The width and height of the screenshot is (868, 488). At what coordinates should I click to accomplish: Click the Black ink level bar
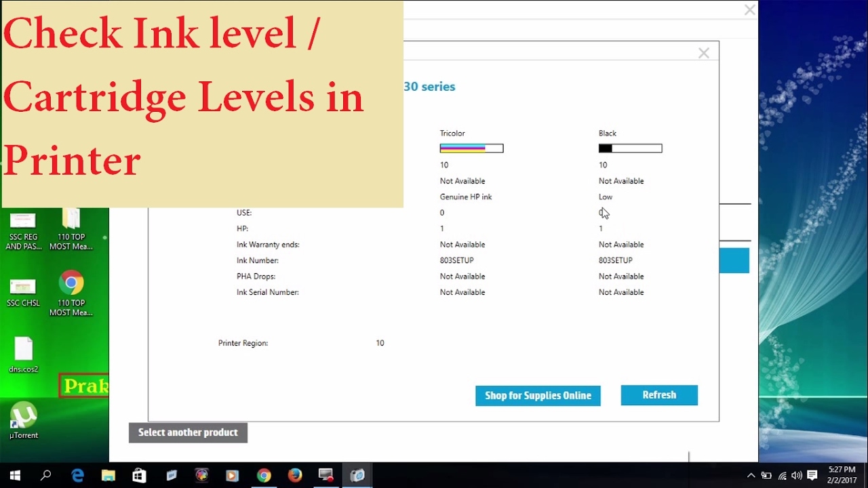coord(630,148)
